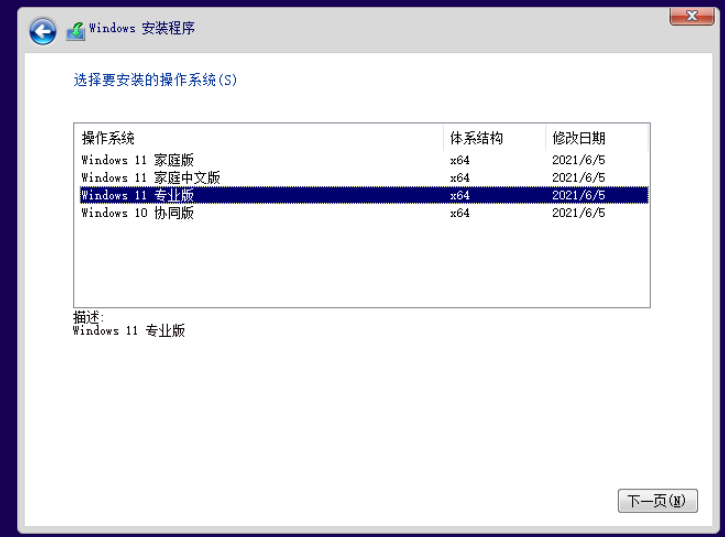
Task: Pick Windows 10 协同版 in the list
Action: point(137,213)
